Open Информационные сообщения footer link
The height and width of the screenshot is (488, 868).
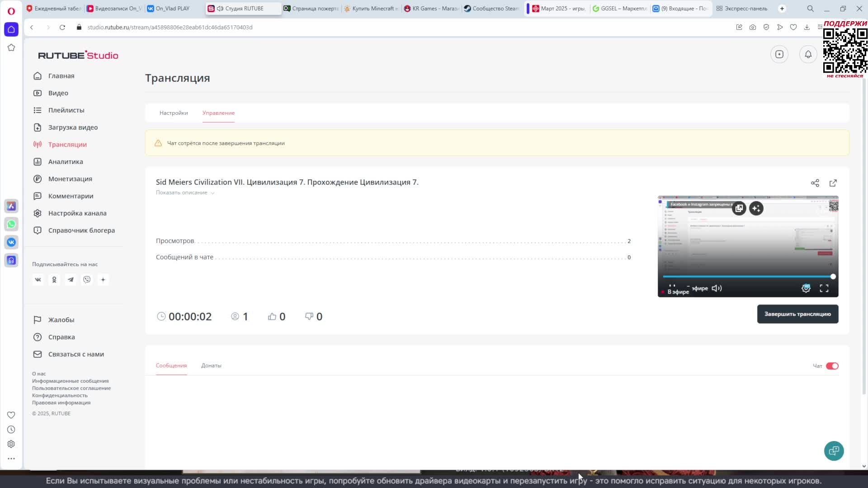(70, 381)
